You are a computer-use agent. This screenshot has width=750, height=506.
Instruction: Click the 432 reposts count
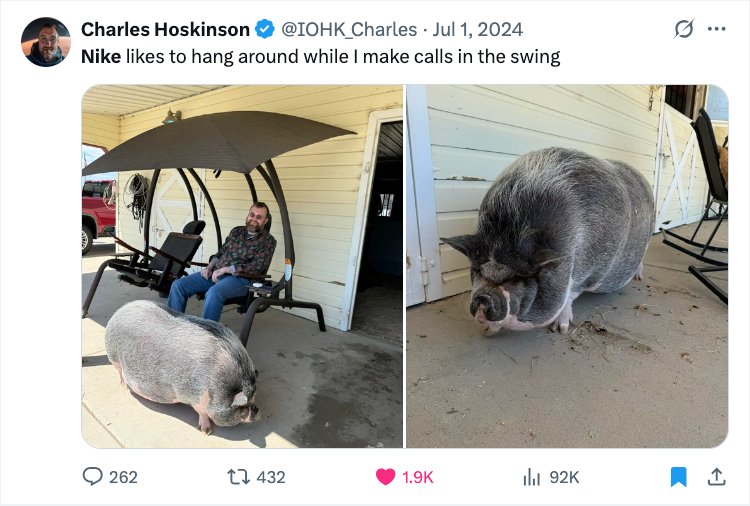271,477
